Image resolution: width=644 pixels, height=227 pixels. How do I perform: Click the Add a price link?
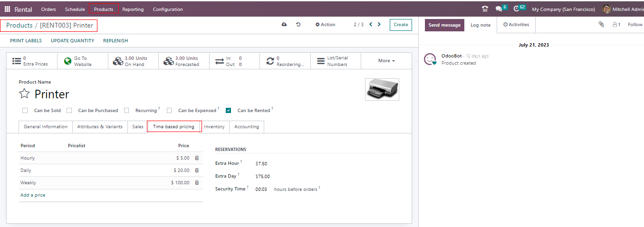[33, 195]
